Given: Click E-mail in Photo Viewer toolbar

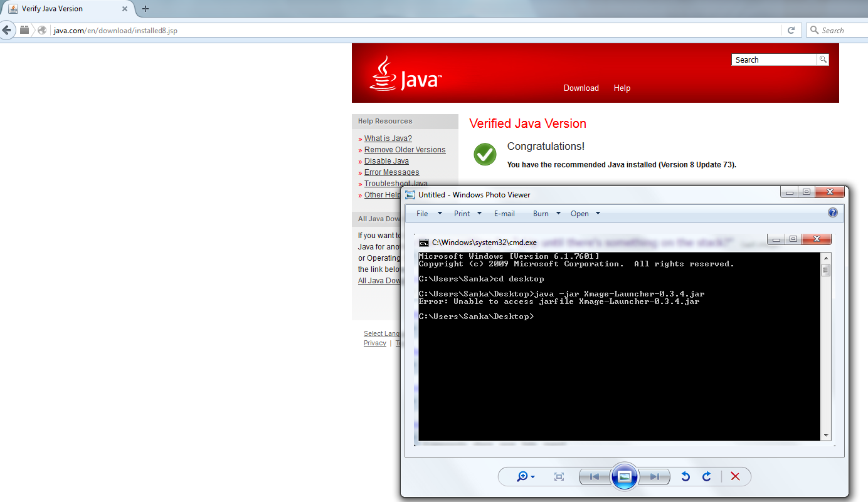Looking at the screenshot, I should pyautogui.click(x=504, y=214).
